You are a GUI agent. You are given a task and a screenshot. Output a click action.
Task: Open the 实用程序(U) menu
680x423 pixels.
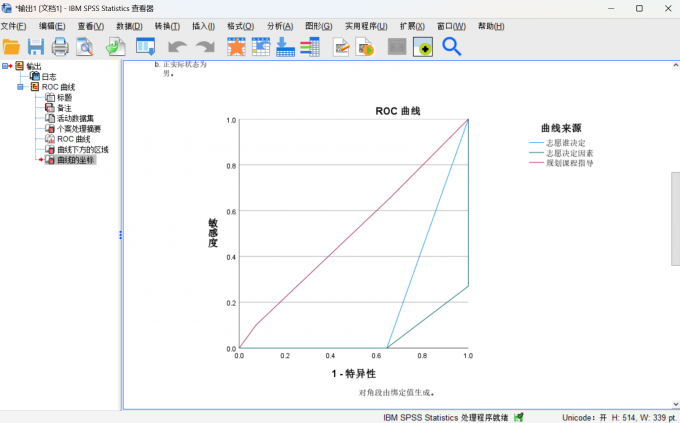(x=366, y=26)
